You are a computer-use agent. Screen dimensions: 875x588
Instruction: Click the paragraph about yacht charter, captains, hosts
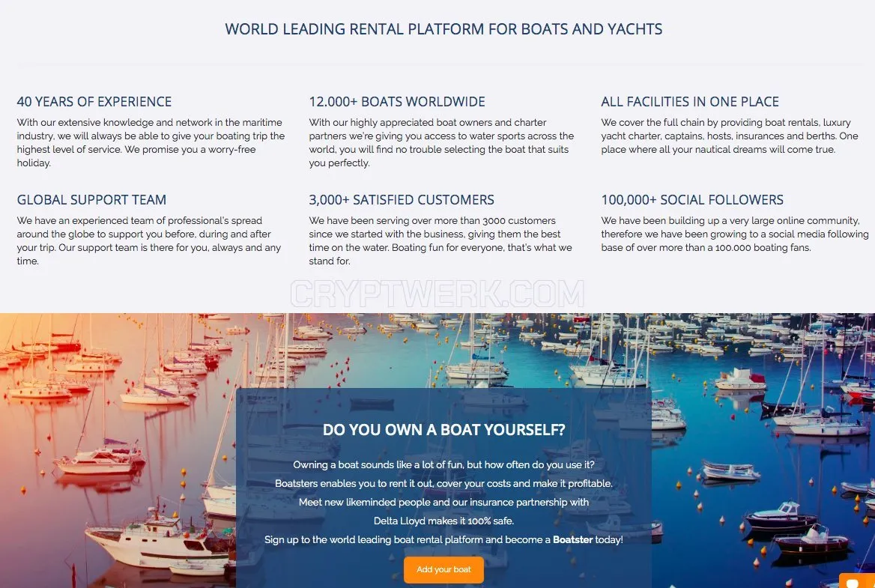pyautogui.click(x=730, y=136)
